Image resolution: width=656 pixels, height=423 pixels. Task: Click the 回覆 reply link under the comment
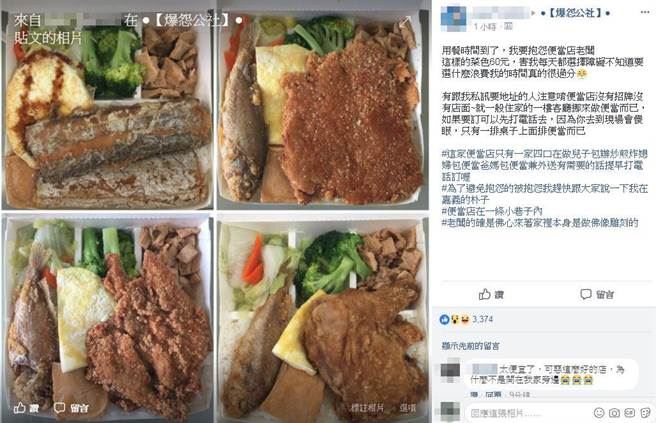(494, 394)
